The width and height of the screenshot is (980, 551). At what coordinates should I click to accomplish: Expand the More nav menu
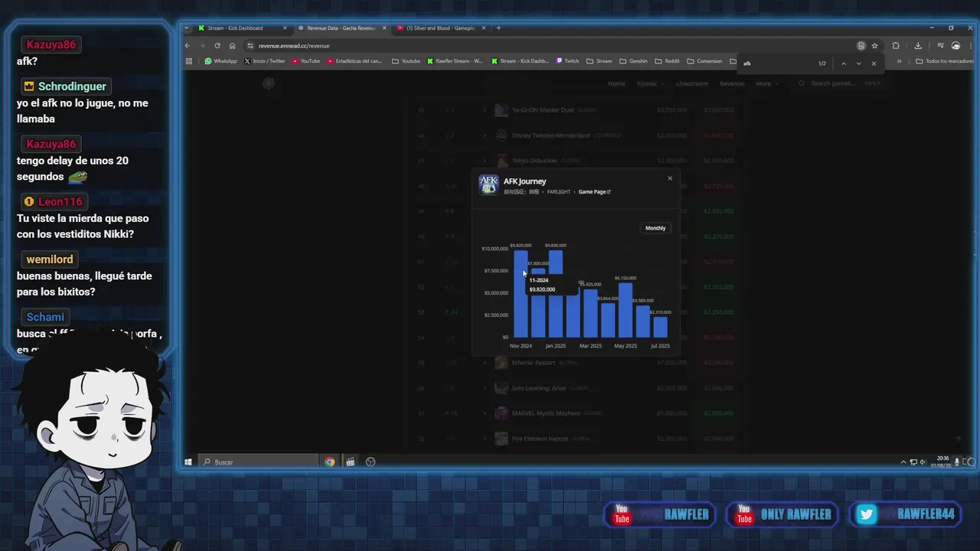click(x=766, y=83)
